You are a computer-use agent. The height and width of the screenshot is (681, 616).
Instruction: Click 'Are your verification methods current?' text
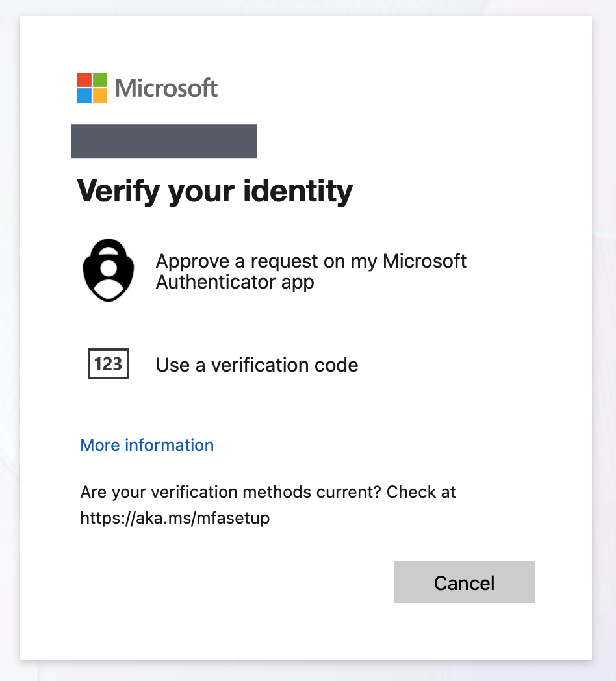pyautogui.click(x=231, y=492)
